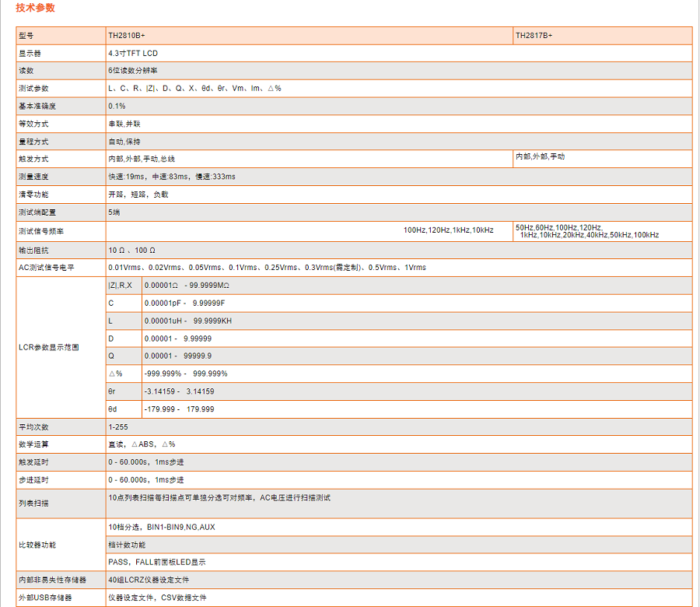Select the 6位读数分辨率 cell
Viewport: 700px width, 607px height.
click(133, 71)
